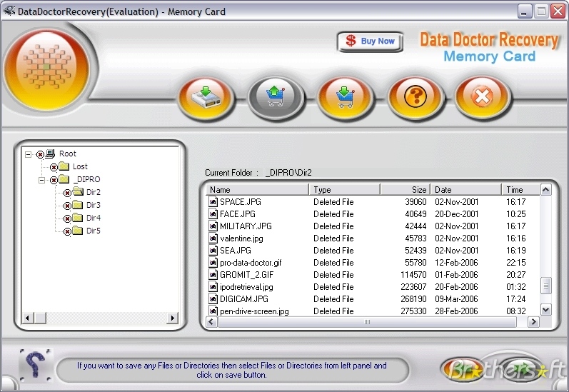The width and height of the screenshot is (569, 392).
Task: Click the orange cart download-arrow toolbar button
Action: point(345,97)
